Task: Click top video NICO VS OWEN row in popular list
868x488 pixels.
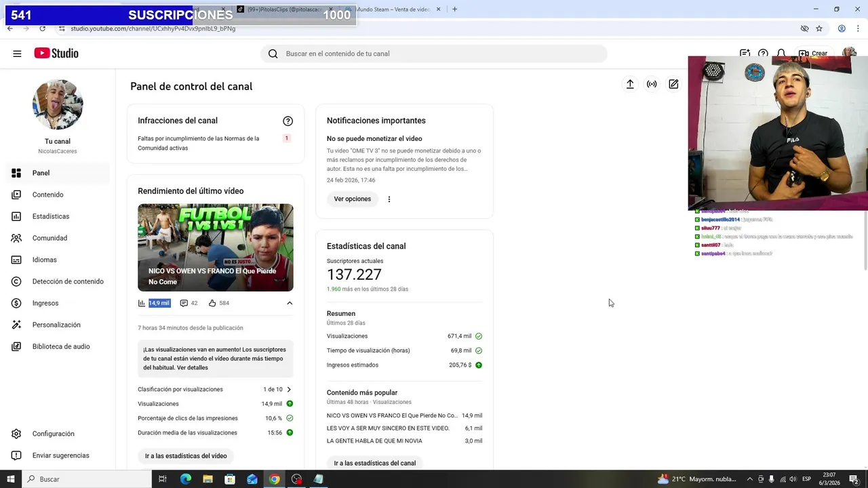Action: tap(405, 415)
